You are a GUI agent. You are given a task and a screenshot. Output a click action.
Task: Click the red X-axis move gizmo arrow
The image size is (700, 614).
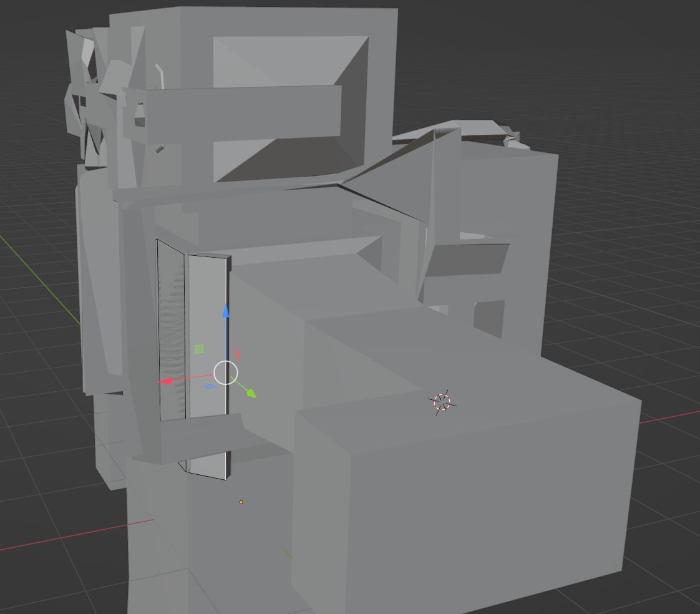(x=166, y=381)
